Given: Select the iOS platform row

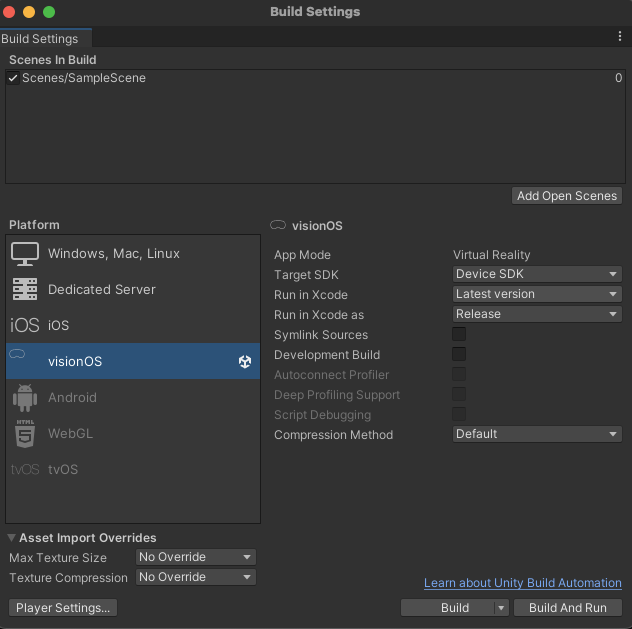Looking at the screenshot, I should tap(133, 325).
